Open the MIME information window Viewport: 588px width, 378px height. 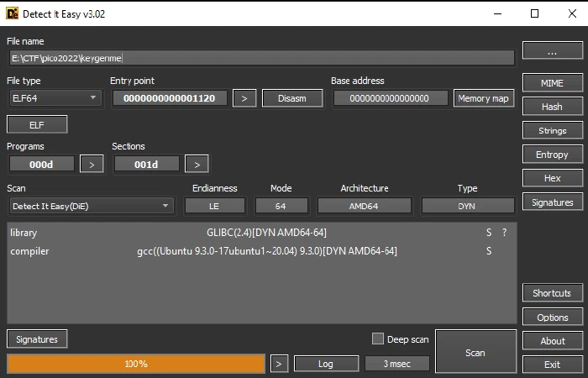pyautogui.click(x=553, y=83)
